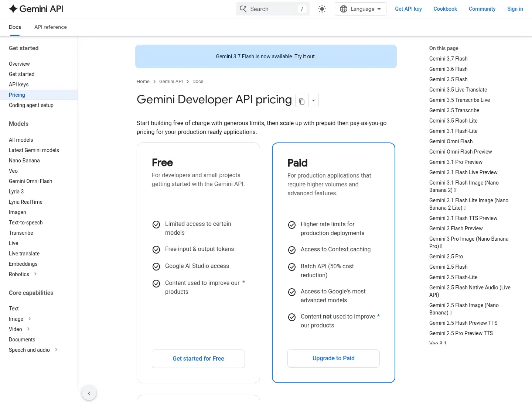This screenshot has width=532, height=406.
Task: Toggle the light/dark theme icon
Action: [322, 9]
